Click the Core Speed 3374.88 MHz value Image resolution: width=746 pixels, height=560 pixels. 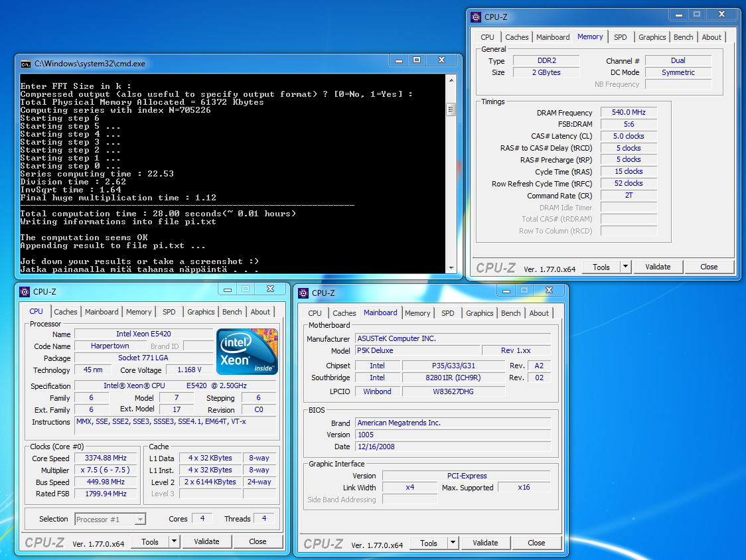pos(106,458)
